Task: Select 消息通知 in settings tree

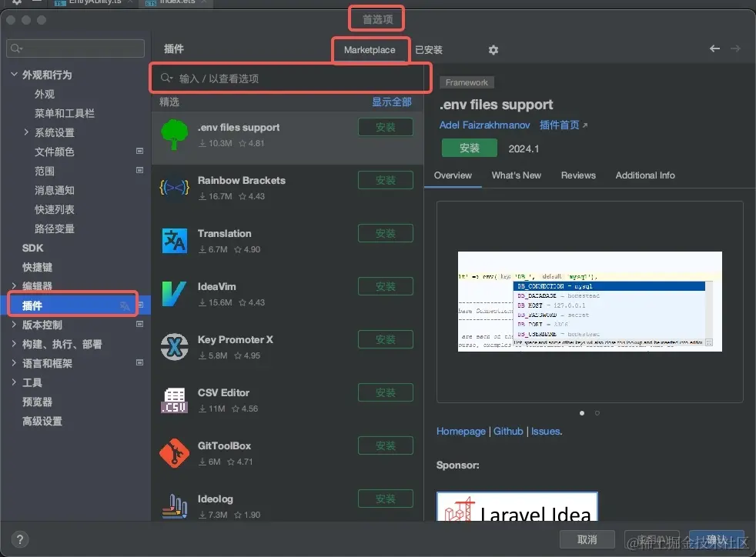Action: [x=54, y=190]
